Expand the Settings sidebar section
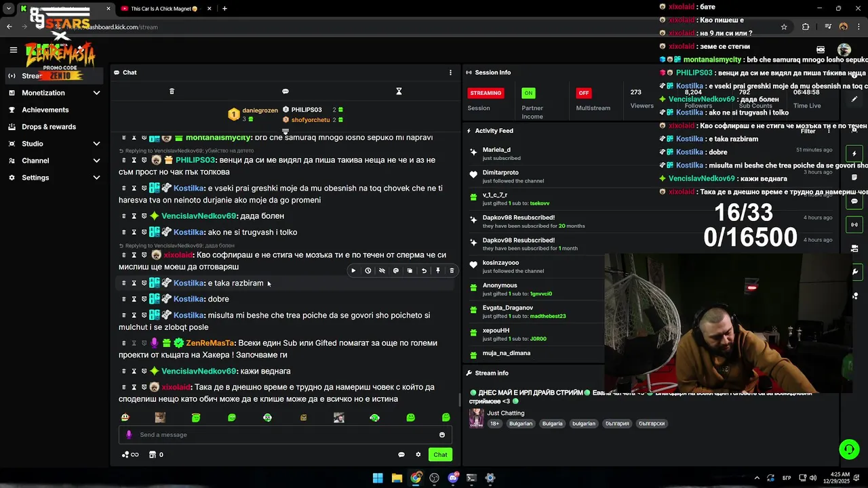Image resolution: width=868 pixels, height=488 pixels. click(x=96, y=178)
